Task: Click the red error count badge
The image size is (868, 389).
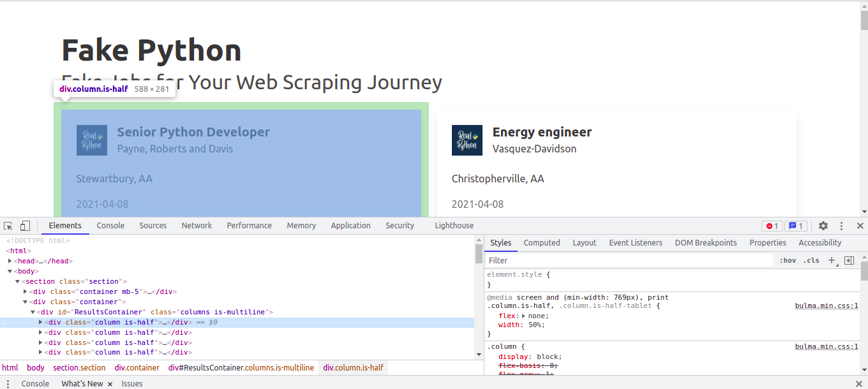Action: pos(772,226)
